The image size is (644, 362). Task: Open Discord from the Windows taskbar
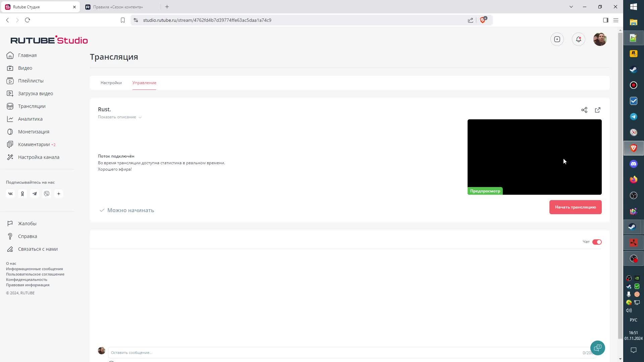click(x=633, y=164)
